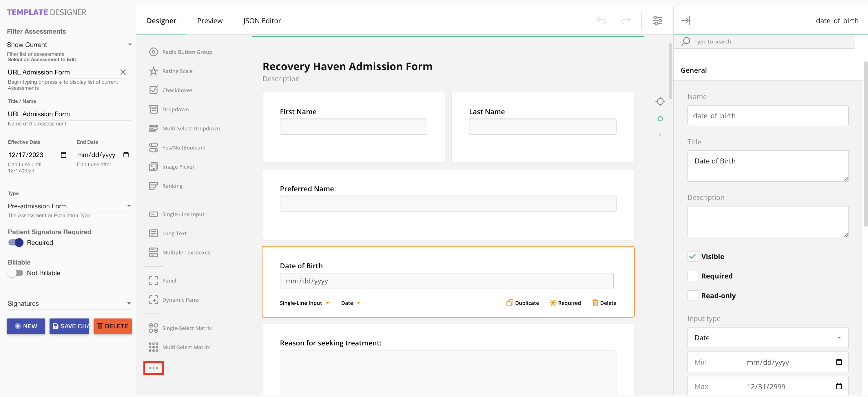Viewport: 868px width, 397px height.
Task: Switch to the Preview tab
Action: tap(209, 21)
